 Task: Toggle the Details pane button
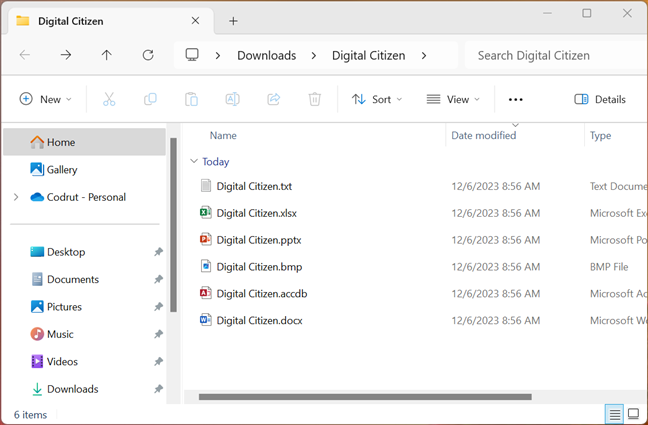point(600,99)
